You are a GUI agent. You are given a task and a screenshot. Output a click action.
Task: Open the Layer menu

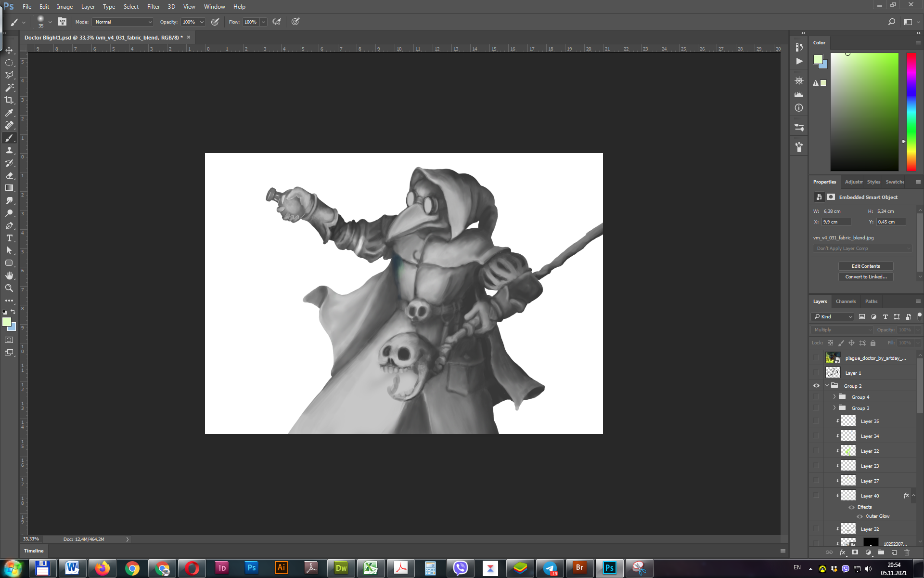click(88, 7)
